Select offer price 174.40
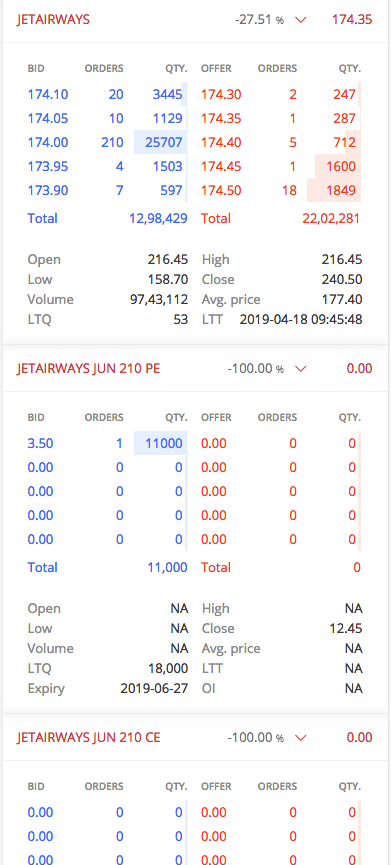The height and width of the screenshot is (865, 391). tap(221, 142)
